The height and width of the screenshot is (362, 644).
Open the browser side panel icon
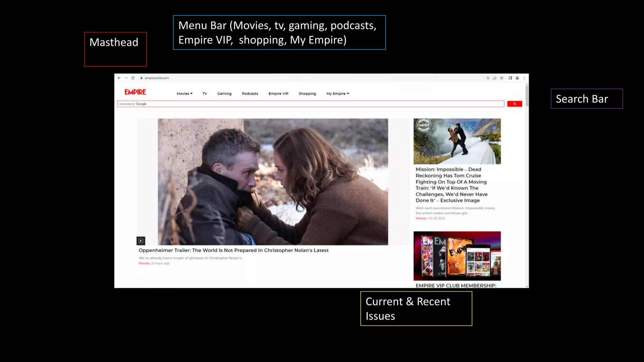pos(510,78)
